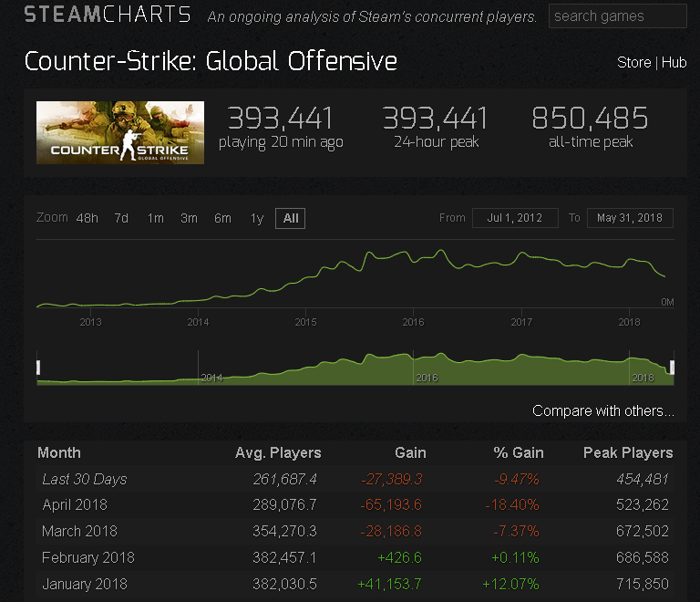The image size is (700, 602).
Task: Click the main chart line near 2017
Action: [521, 257]
